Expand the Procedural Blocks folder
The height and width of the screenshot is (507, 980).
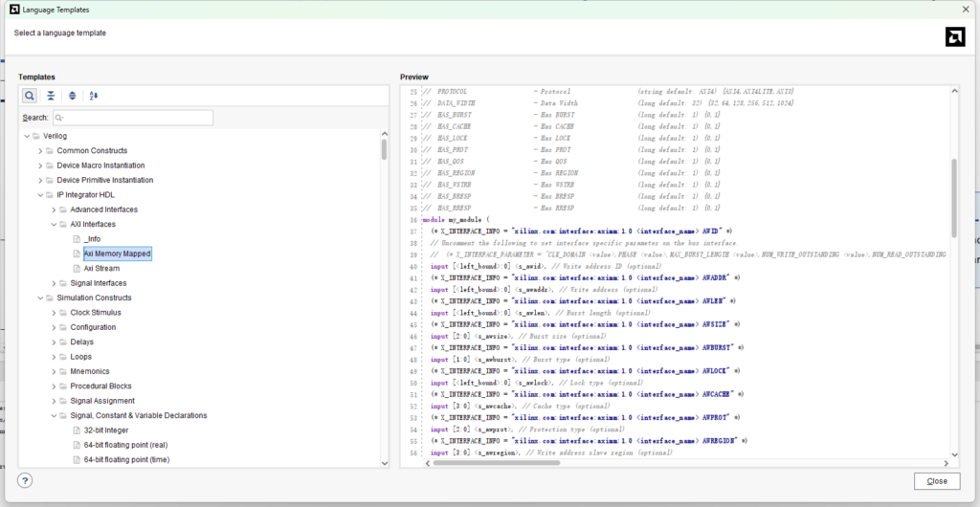pos(54,386)
